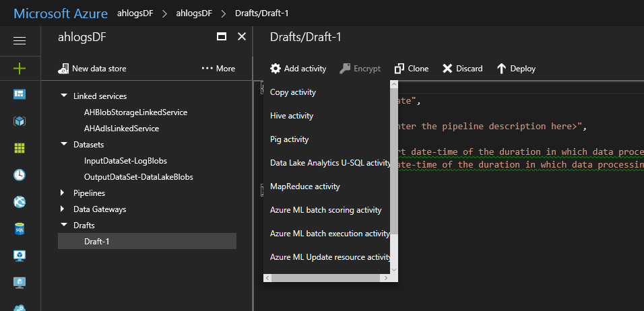Select Pig activity from the dropdown

(327, 139)
